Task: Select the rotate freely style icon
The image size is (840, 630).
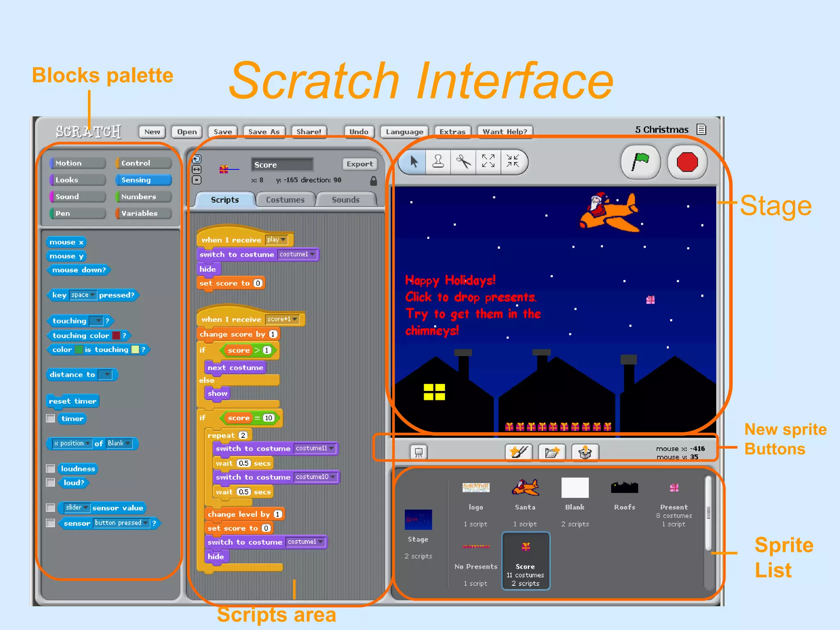Action: pos(197,159)
